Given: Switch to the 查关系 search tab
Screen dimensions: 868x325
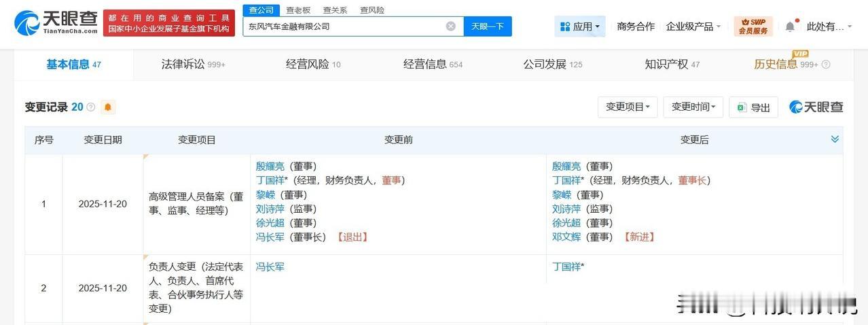Looking at the screenshot, I should coord(335,10).
